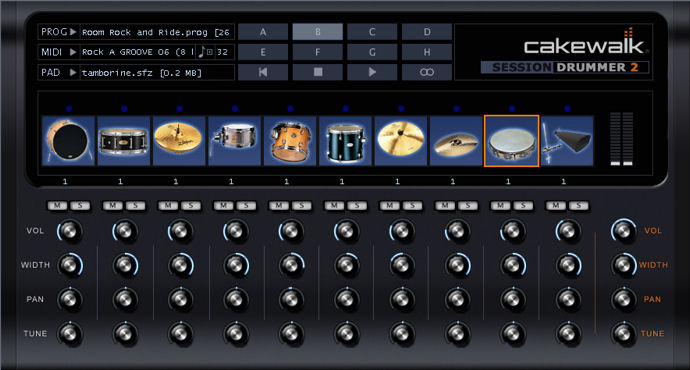
Task: Click the blue indicator above the ride cymbal pad
Action: pos(401,108)
